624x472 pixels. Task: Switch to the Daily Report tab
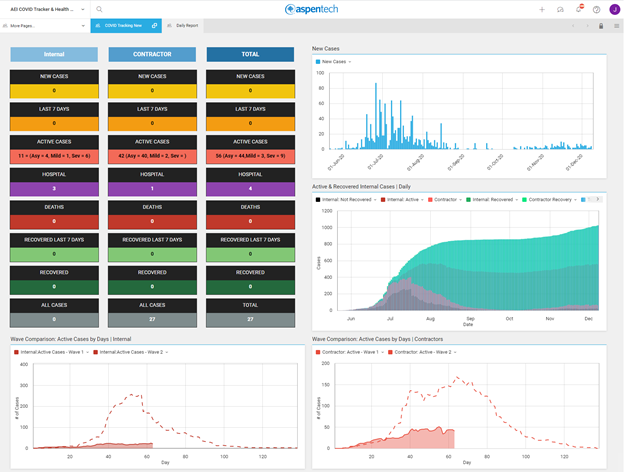point(186,26)
